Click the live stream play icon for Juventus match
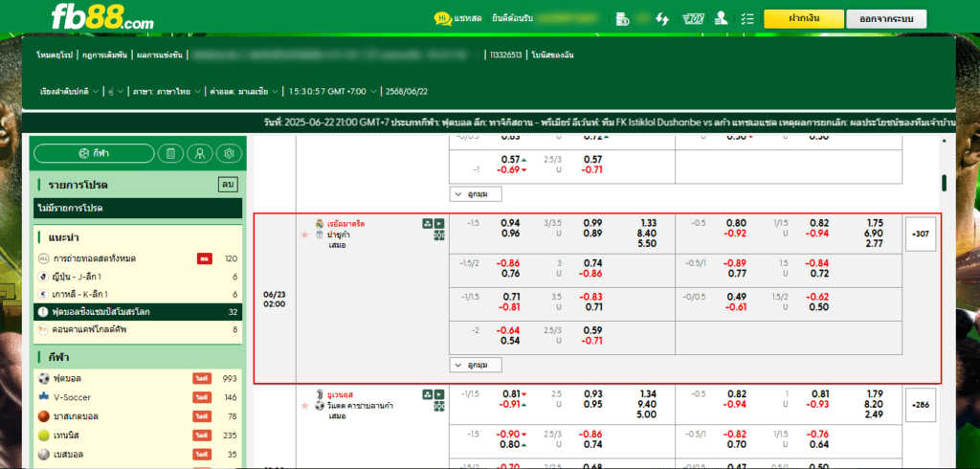The height and width of the screenshot is (469, 980). point(439,394)
